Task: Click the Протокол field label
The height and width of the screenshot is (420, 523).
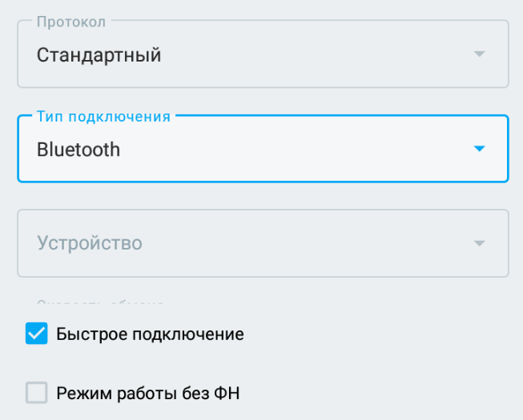Action: point(71,22)
